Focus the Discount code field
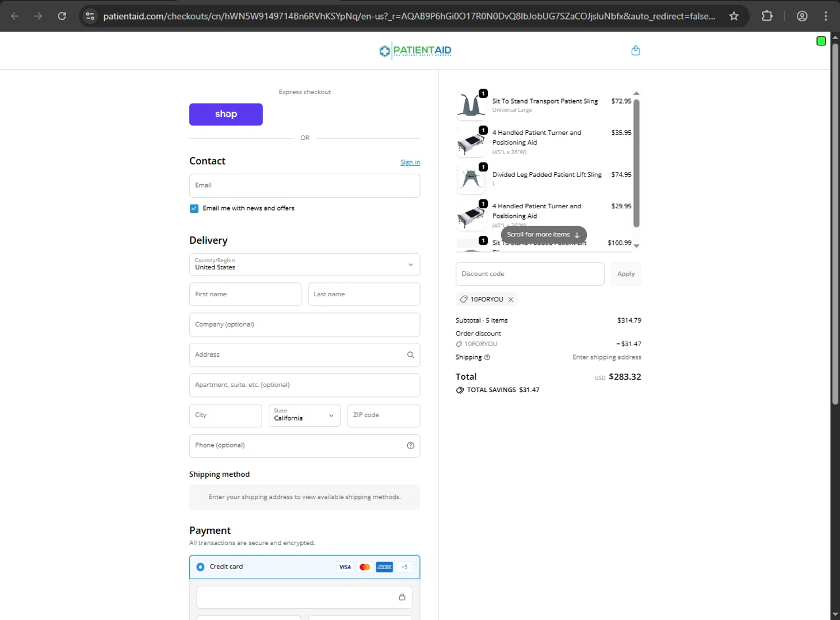Viewport: 840px width, 620px height. click(530, 274)
